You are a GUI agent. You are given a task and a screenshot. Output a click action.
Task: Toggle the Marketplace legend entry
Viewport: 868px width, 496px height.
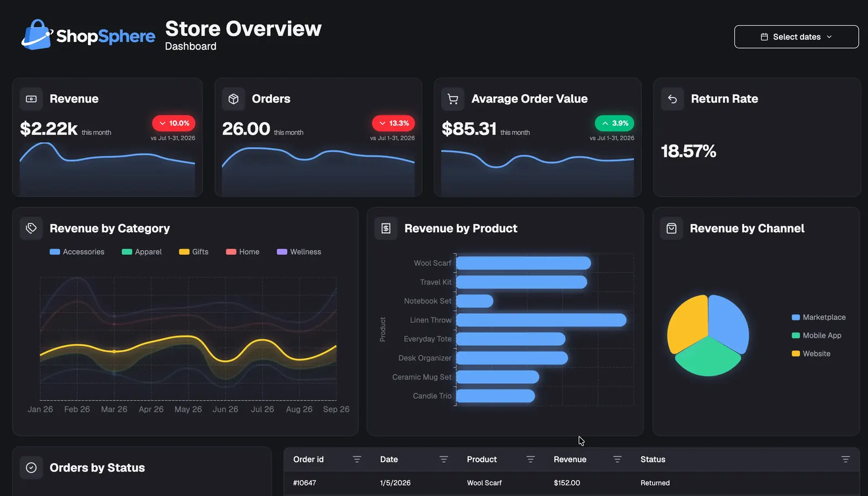click(x=819, y=317)
